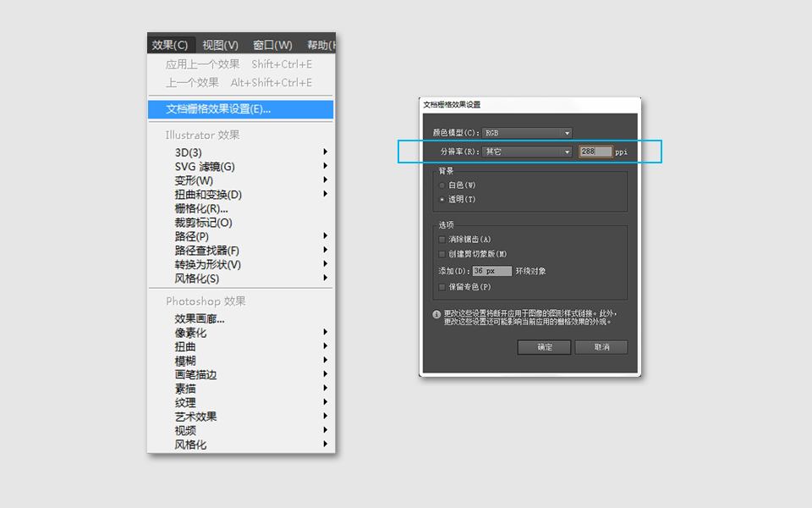Select the 透明(T) background radio button
The image size is (812, 508).
[442, 199]
